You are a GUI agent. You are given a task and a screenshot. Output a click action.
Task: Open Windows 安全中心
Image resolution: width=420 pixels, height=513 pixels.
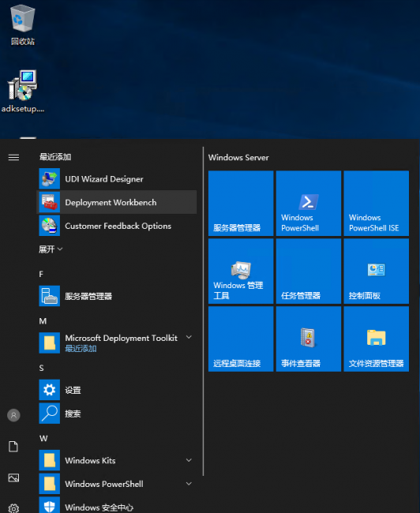click(x=117, y=506)
